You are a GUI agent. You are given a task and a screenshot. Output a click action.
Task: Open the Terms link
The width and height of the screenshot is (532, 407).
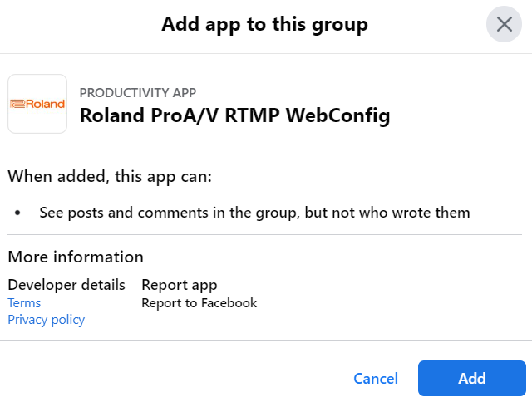[x=24, y=303]
